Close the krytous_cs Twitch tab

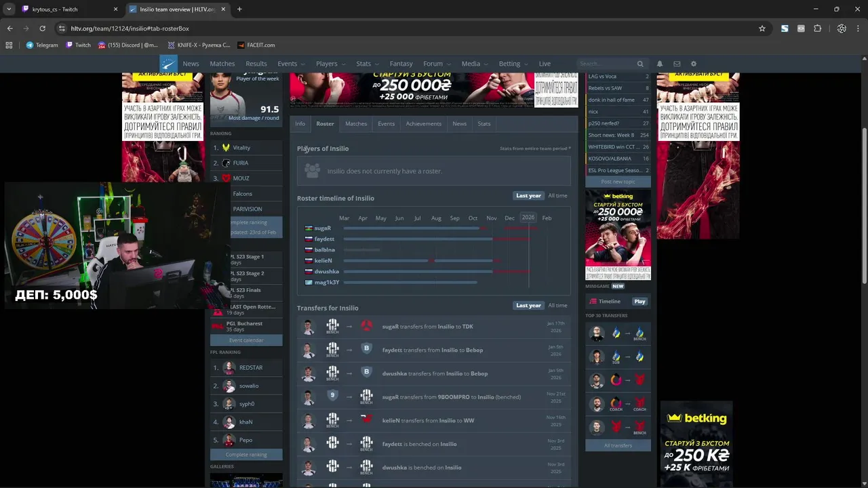click(x=116, y=9)
